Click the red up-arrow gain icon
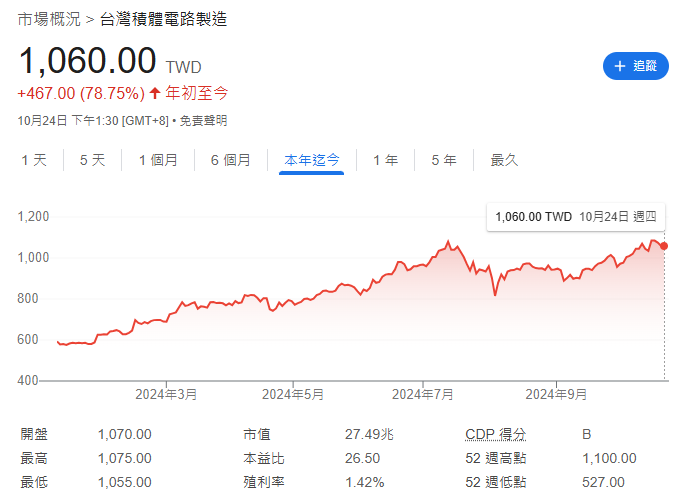The width and height of the screenshot is (689, 493). (x=155, y=93)
